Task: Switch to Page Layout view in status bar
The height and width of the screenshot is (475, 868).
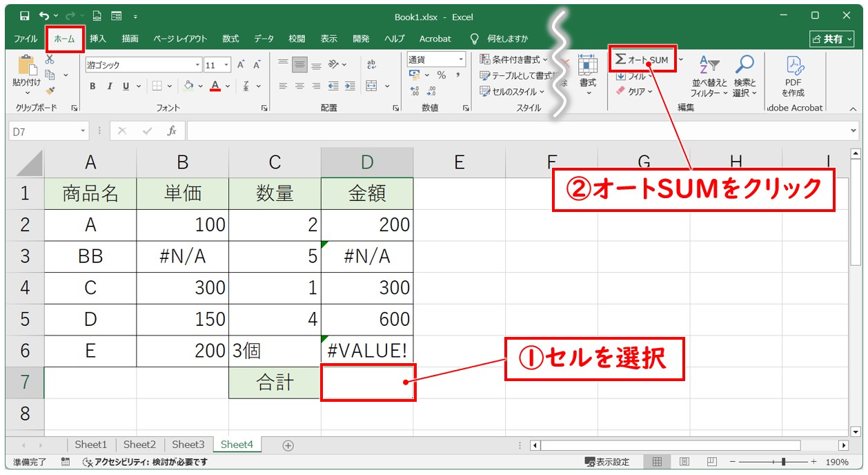Action: point(684,462)
